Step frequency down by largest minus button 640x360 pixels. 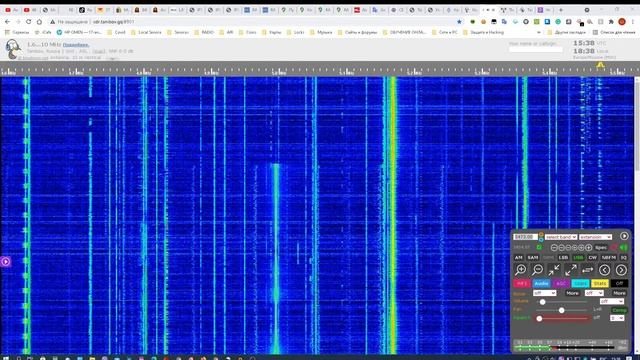554,247
